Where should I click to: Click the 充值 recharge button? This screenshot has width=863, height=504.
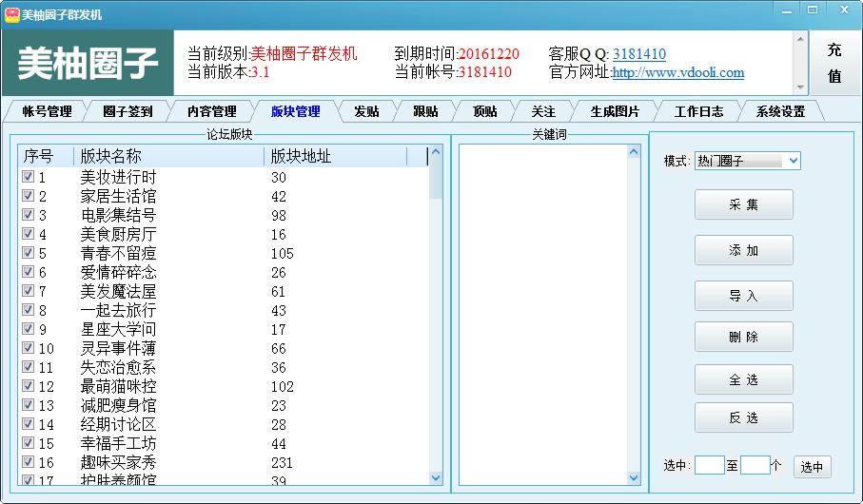click(x=834, y=63)
